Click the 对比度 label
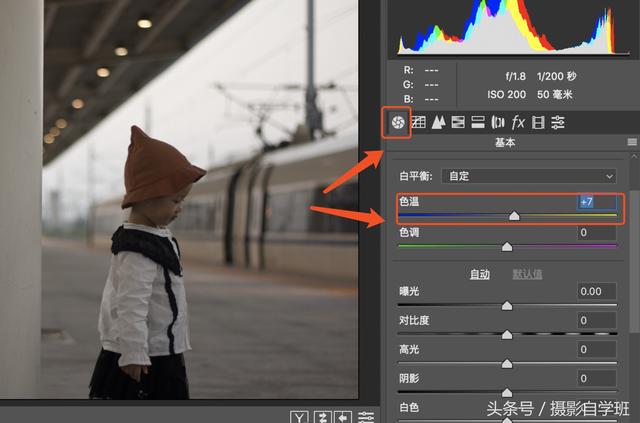 tap(414, 321)
